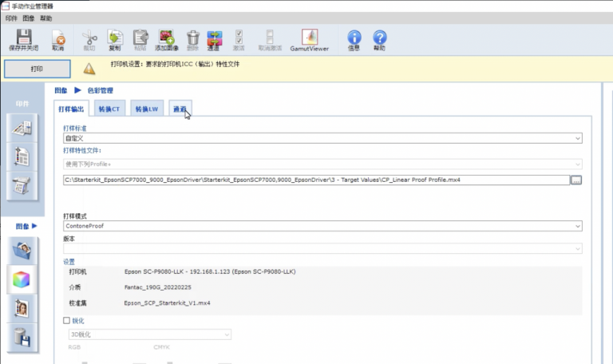Click the 取消 (Cancel) toolbar icon
Viewport: 613px width, 364px height.
58,38
